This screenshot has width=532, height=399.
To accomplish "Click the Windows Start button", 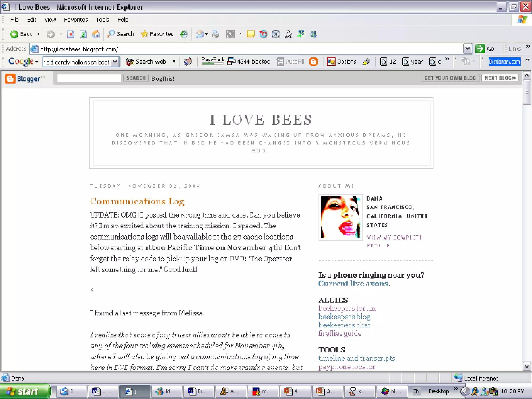I will click(25, 391).
